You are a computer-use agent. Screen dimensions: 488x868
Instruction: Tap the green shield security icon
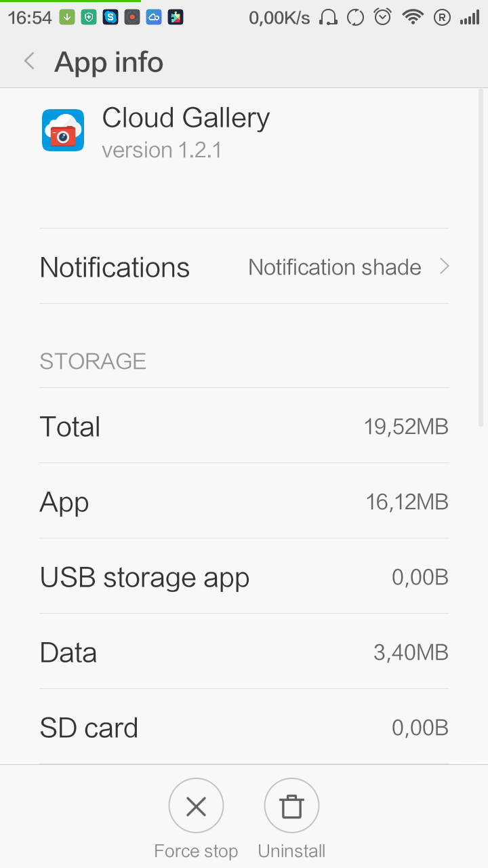(89, 18)
